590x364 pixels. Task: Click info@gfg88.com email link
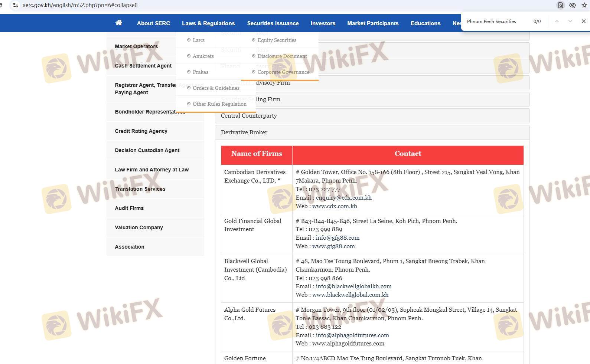[x=338, y=238]
